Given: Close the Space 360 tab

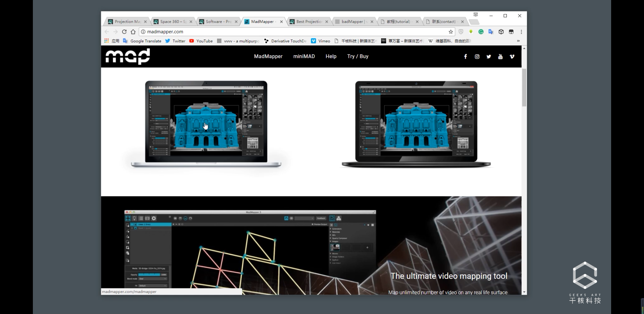Looking at the screenshot, I should [191, 21].
